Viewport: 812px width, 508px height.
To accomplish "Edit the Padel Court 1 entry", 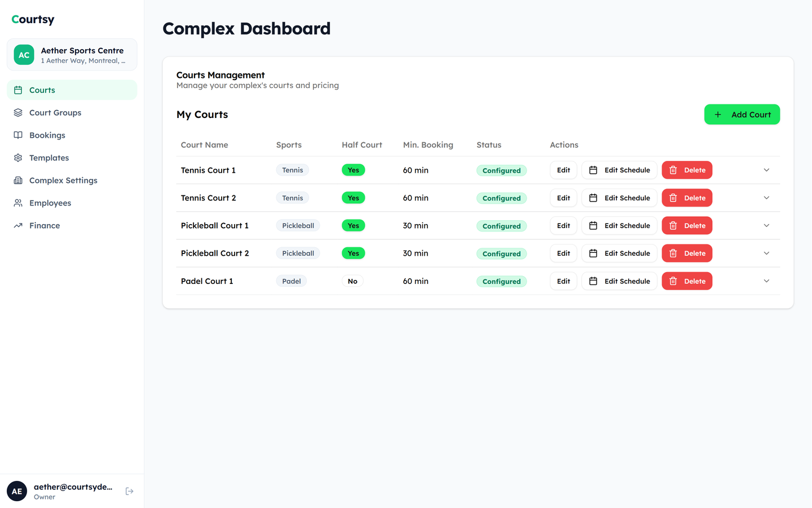I will [x=563, y=281].
